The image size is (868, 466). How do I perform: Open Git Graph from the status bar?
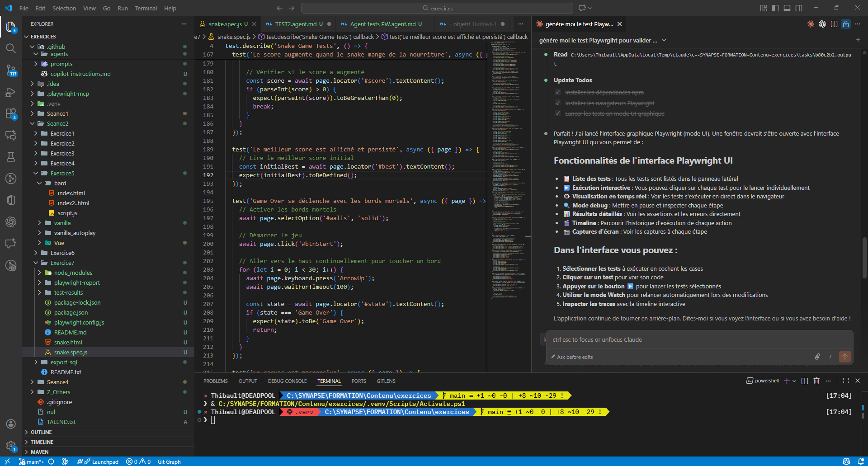click(x=169, y=461)
